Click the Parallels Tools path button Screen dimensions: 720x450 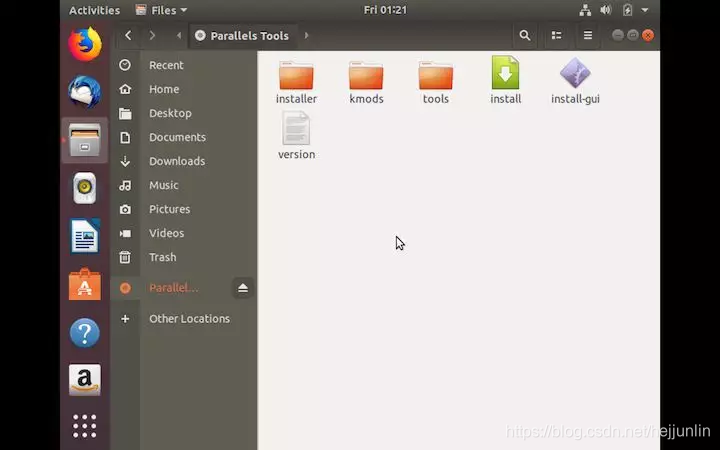(242, 35)
